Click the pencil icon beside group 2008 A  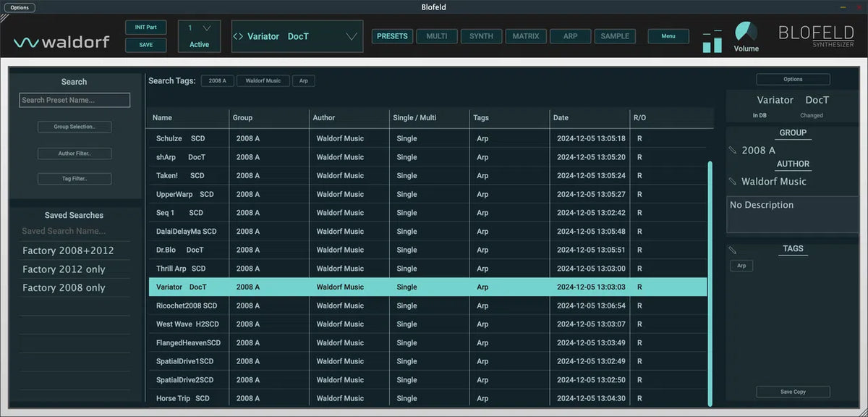coord(733,151)
